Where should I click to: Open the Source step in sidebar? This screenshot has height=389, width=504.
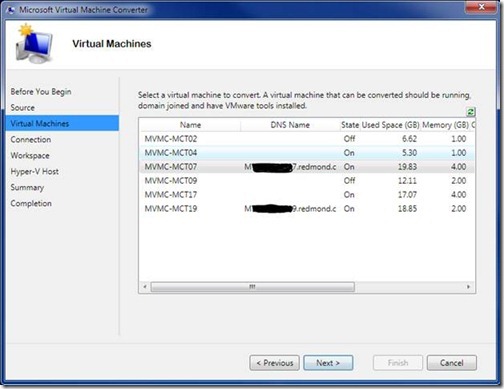(x=23, y=108)
